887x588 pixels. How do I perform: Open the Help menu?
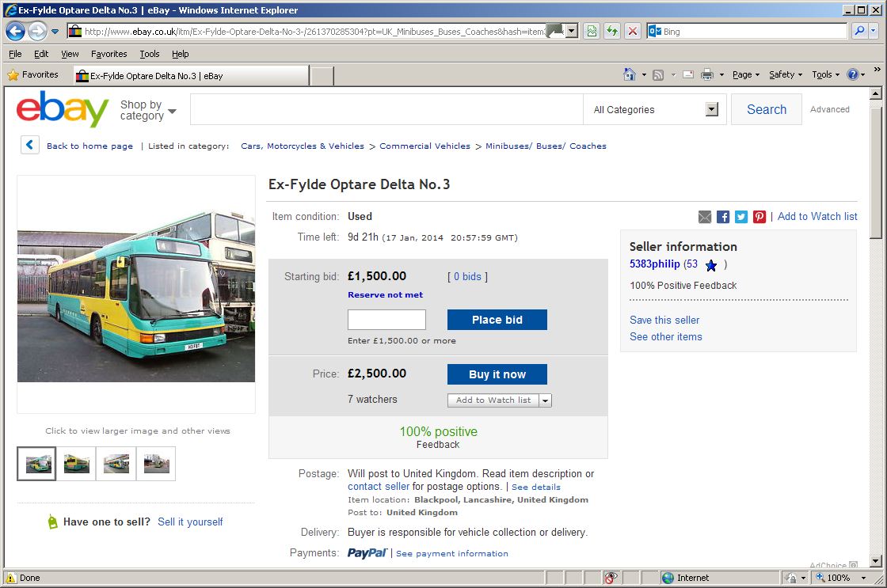coord(180,54)
